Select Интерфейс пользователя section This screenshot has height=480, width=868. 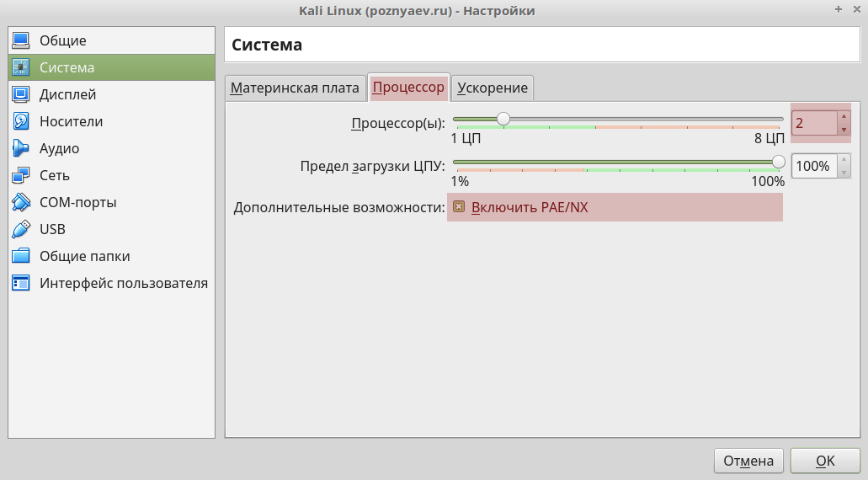click(x=111, y=283)
